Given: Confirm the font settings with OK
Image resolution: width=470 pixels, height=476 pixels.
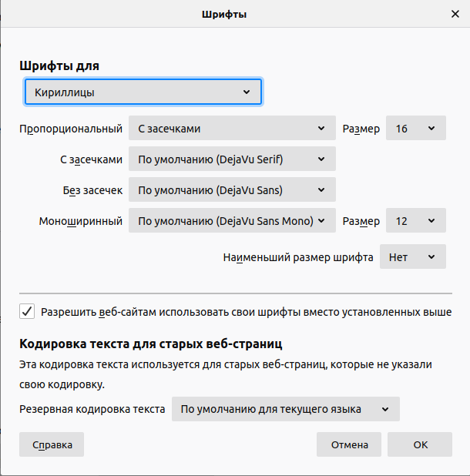Looking at the screenshot, I should pos(420,444).
